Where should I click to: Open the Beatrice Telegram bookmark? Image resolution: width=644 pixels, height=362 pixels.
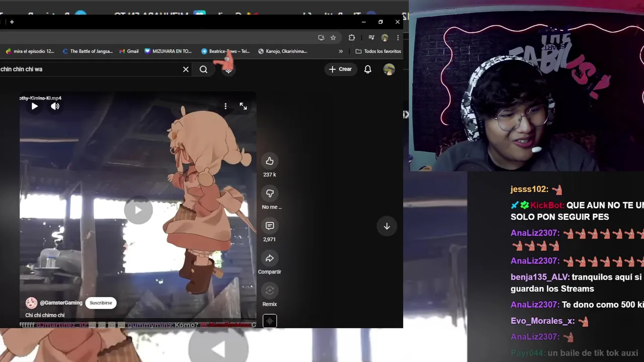point(225,51)
